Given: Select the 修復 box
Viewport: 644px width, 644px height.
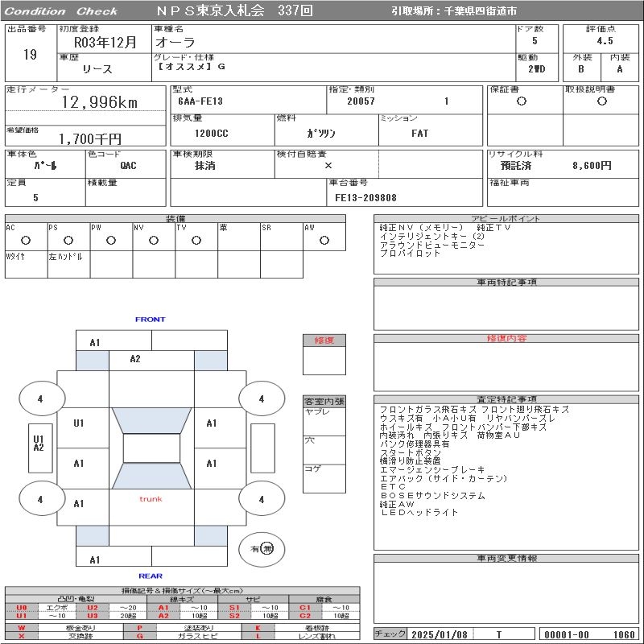Looking at the screenshot, I should 324,354.
